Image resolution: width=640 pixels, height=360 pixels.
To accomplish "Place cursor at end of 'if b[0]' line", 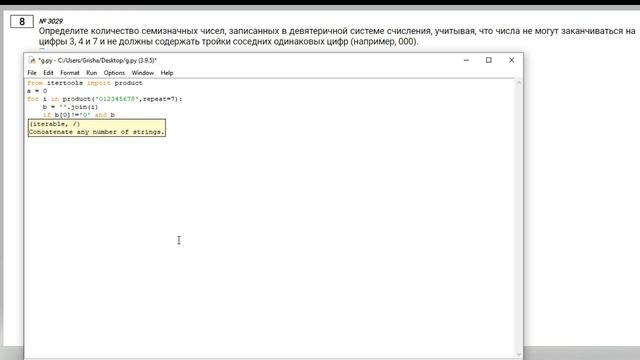I will [116, 115].
